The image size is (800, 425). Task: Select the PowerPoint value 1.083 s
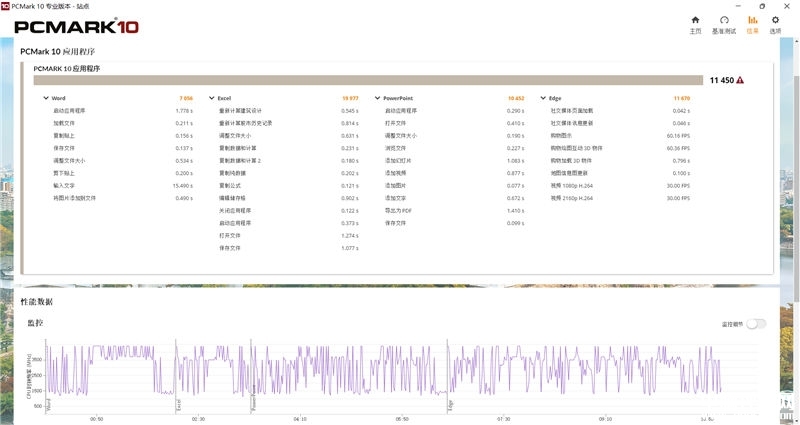[x=516, y=161]
